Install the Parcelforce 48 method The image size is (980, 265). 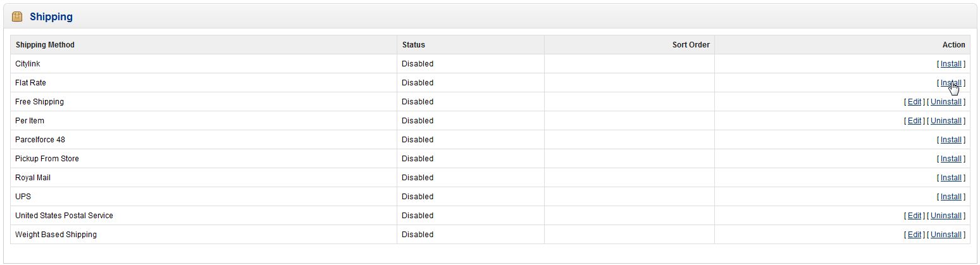[x=951, y=140]
